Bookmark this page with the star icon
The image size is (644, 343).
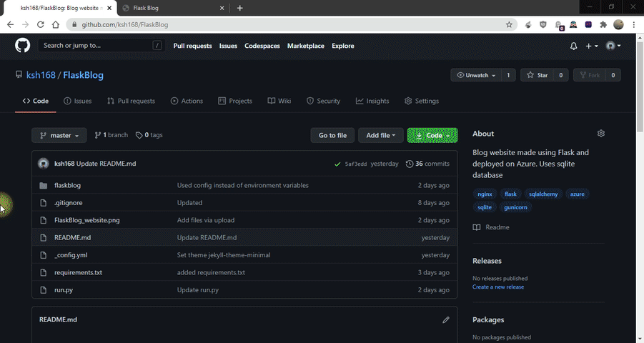510,24
